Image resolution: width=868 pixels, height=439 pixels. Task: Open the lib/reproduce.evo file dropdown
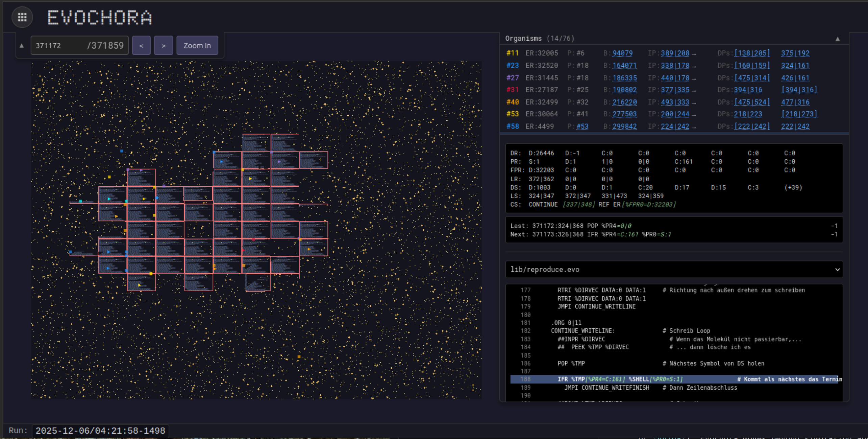(x=674, y=270)
